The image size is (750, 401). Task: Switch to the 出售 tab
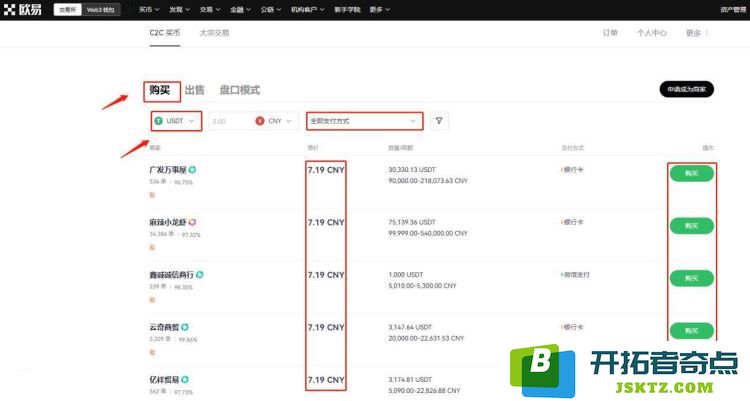pos(195,90)
